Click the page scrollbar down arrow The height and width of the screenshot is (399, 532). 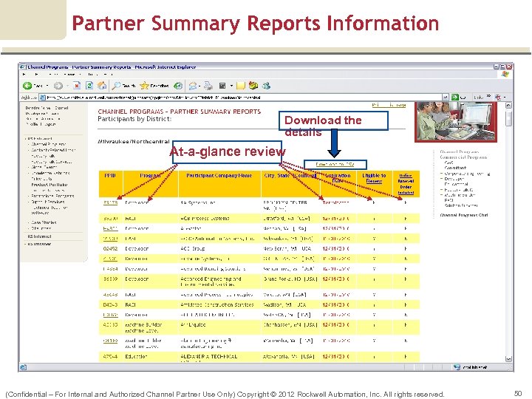coord(508,358)
